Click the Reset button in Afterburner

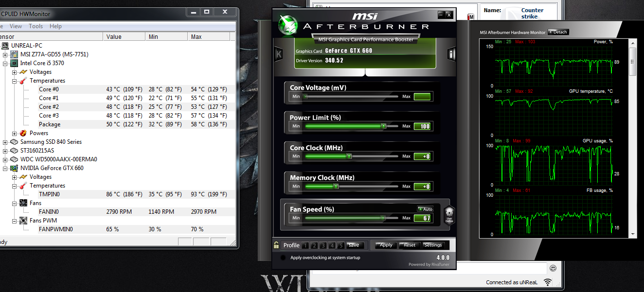point(410,245)
